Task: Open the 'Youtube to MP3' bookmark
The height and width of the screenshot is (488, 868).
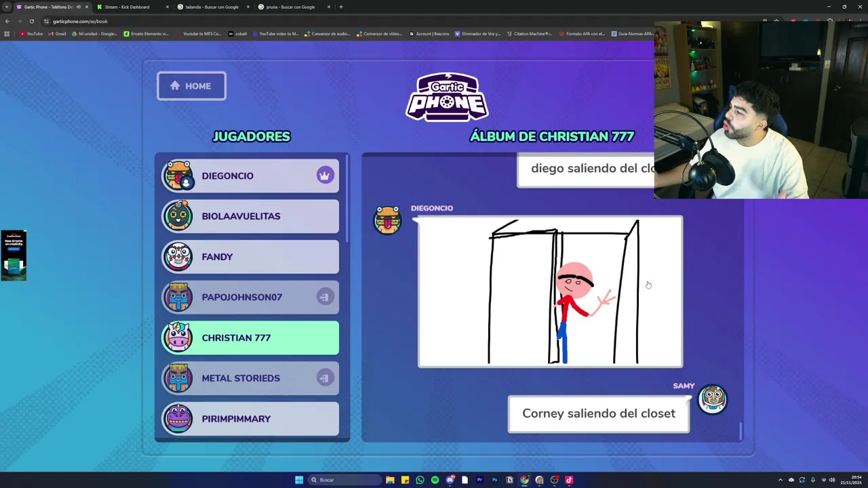Action: pos(198,33)
